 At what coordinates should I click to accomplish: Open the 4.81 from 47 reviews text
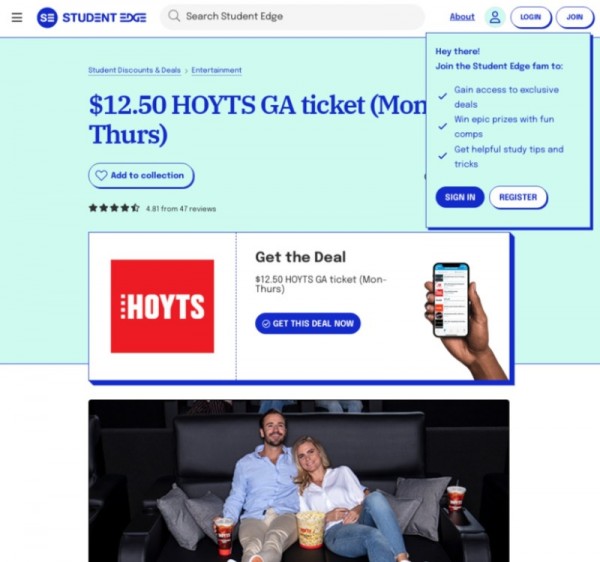point(181,209)
